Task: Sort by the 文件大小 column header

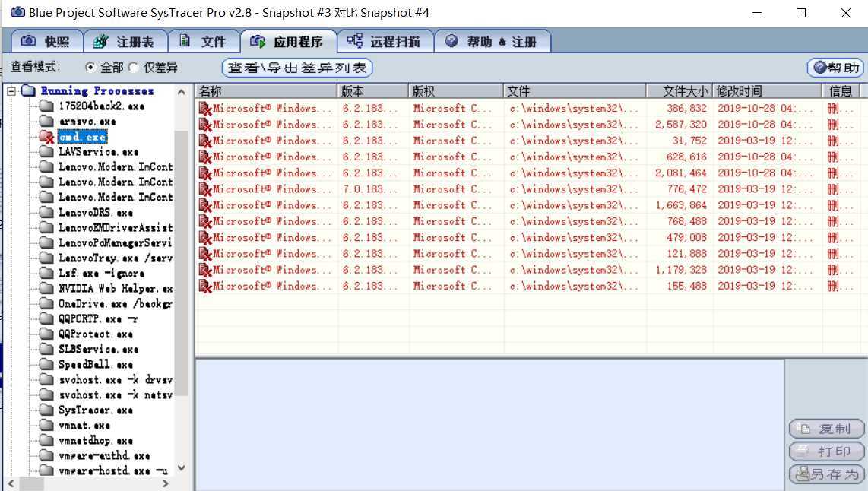Action: pos(680,90)
